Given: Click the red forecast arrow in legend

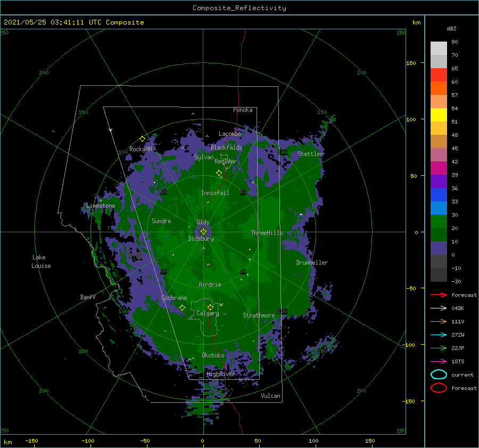Looking at the screenshot, I should 439,295.
